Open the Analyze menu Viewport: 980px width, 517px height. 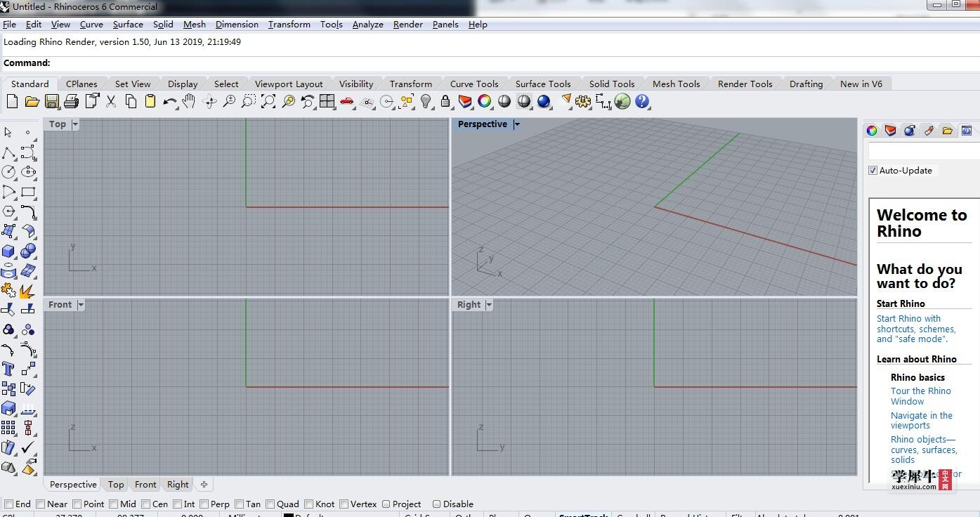tap(368, 24)
